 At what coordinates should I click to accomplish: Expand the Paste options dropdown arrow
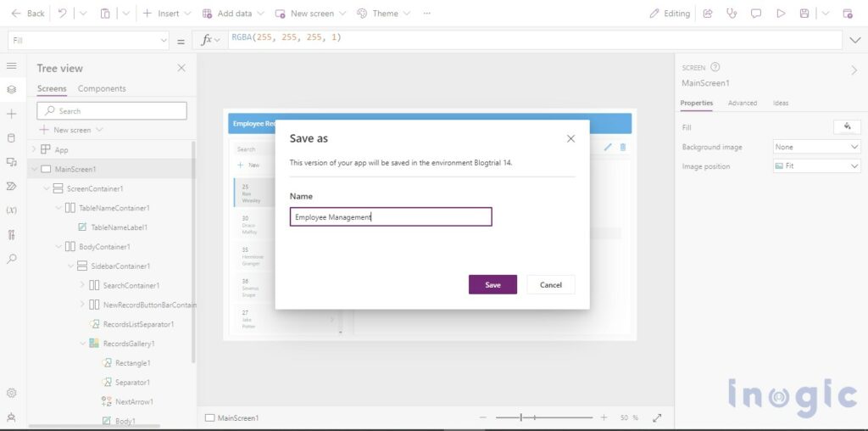pos(125,14)
